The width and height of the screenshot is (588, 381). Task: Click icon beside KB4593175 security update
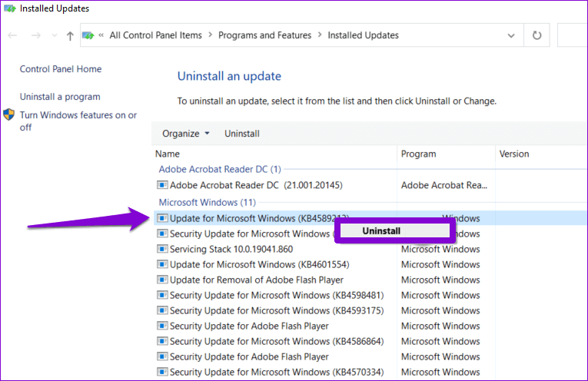click(x=162, y=310)
